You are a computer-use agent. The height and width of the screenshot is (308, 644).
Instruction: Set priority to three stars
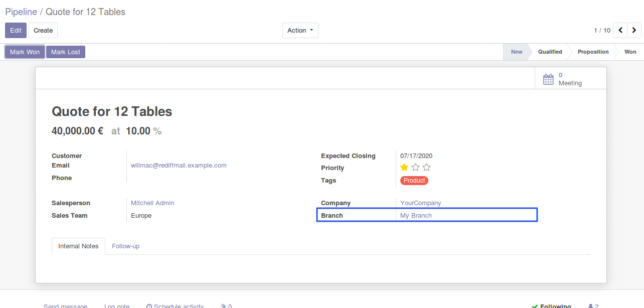pos(426,168)
